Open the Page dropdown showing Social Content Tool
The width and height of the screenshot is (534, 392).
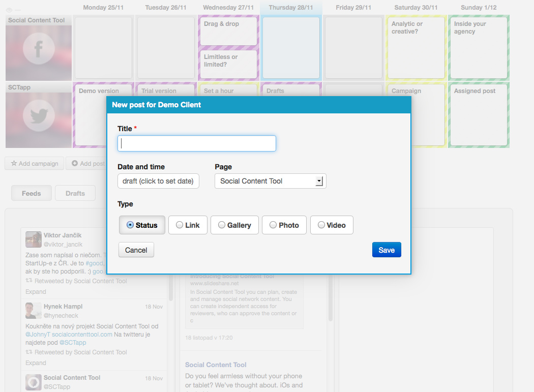coord(270,181)
